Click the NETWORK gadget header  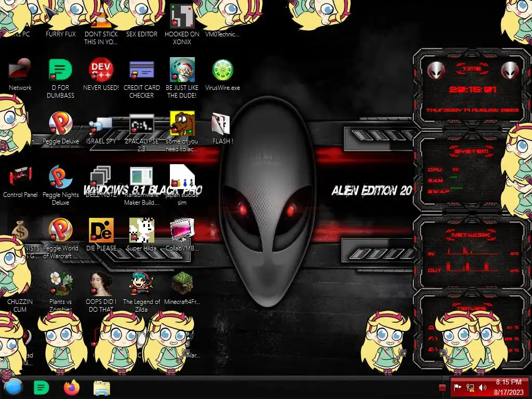(471, 234)
